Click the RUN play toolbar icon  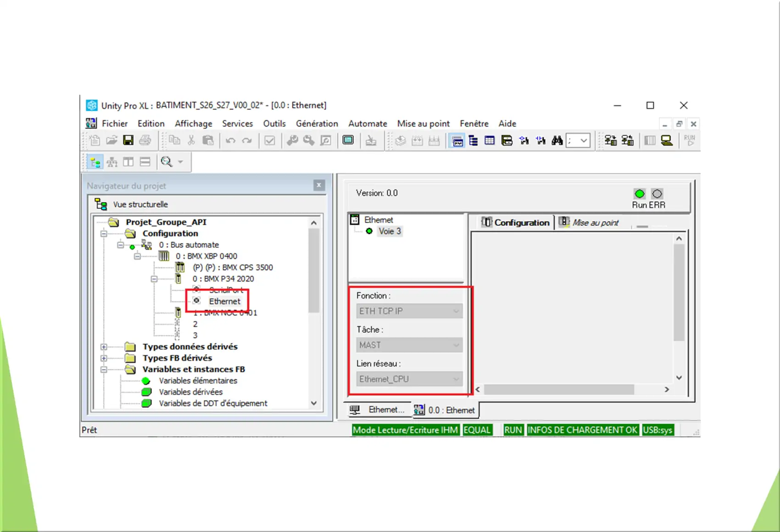click(x=689, y=140)
